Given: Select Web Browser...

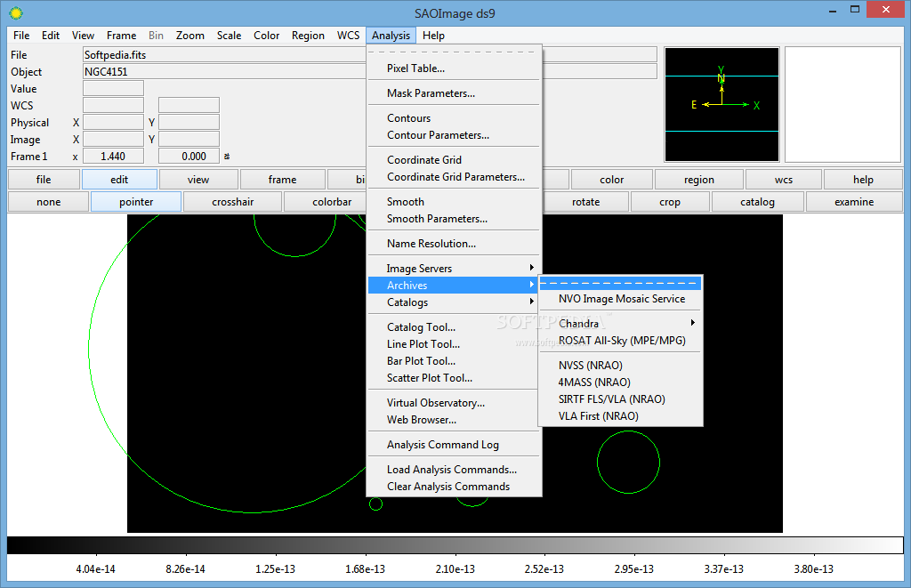Looking at the screenshot, I should point(455,420).
